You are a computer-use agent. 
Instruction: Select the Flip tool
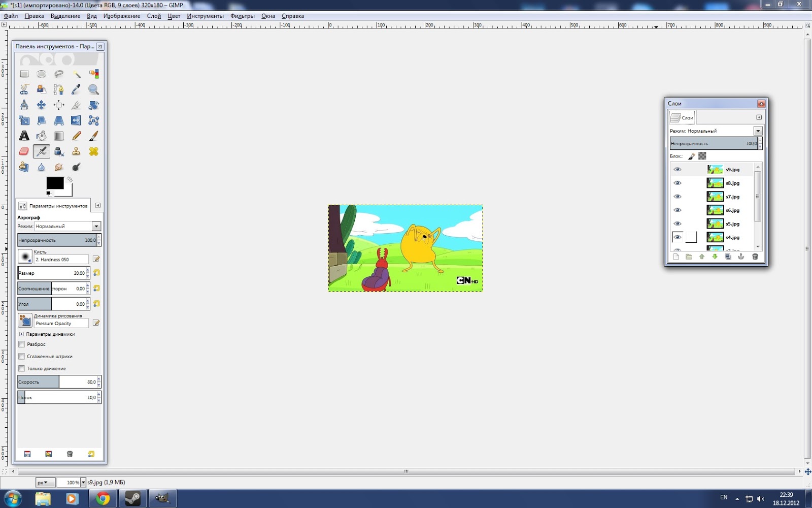[x=76, y=120]
